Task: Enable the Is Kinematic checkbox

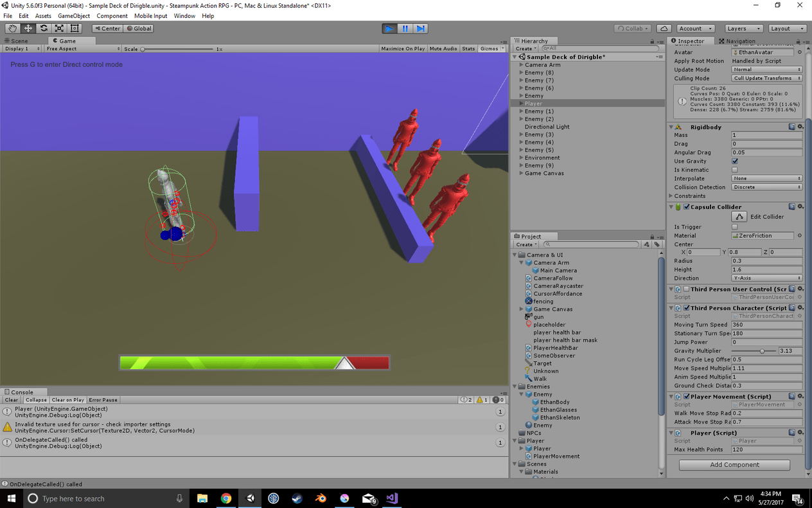Action: coord(734,169)
